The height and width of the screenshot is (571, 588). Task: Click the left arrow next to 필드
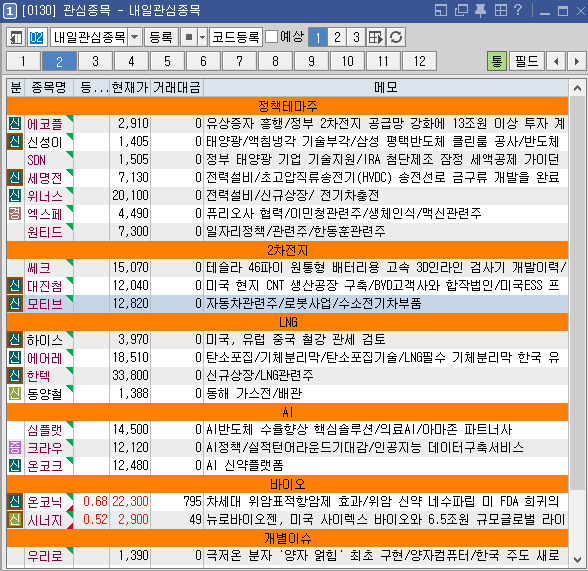pos(556,61)
